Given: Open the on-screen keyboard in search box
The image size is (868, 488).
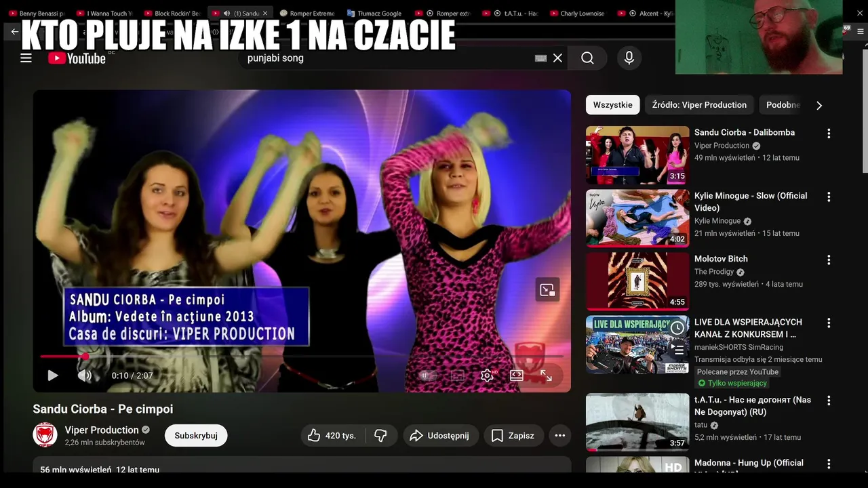Looking at the screenshot, I should pyautogui.click(x=540, y=58).
